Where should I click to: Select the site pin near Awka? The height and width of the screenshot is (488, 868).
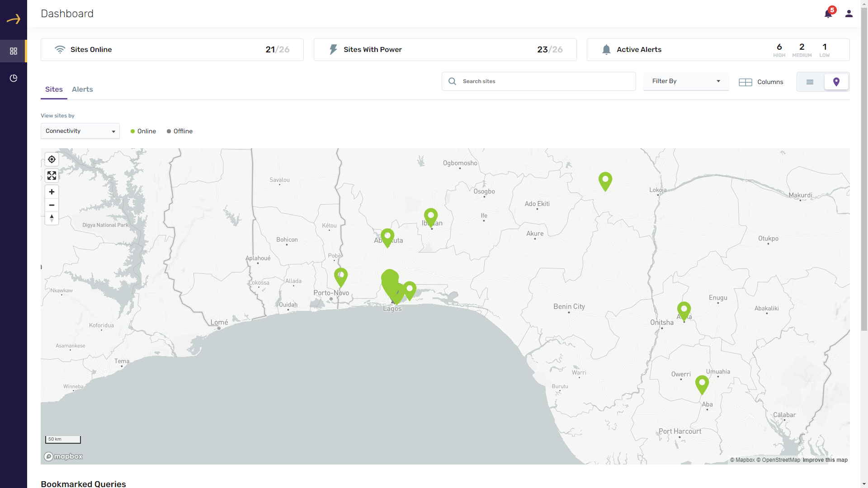pos(684,311)
